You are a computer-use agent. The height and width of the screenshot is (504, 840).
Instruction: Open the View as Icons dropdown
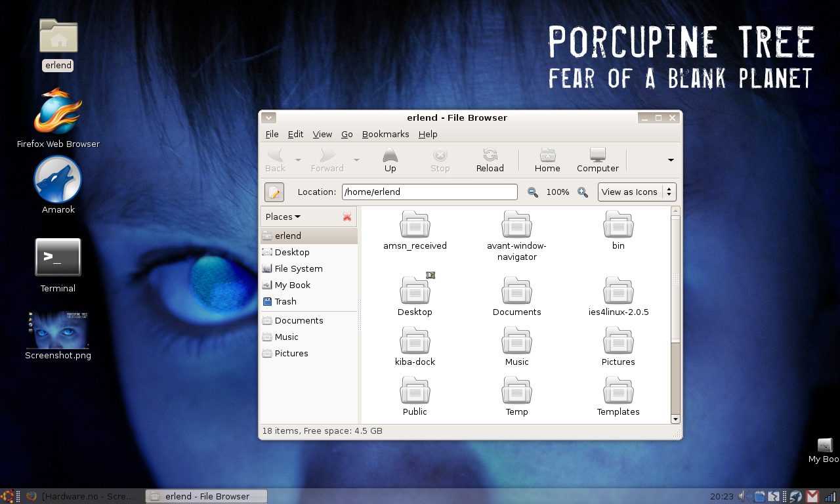tap(637, 192)
